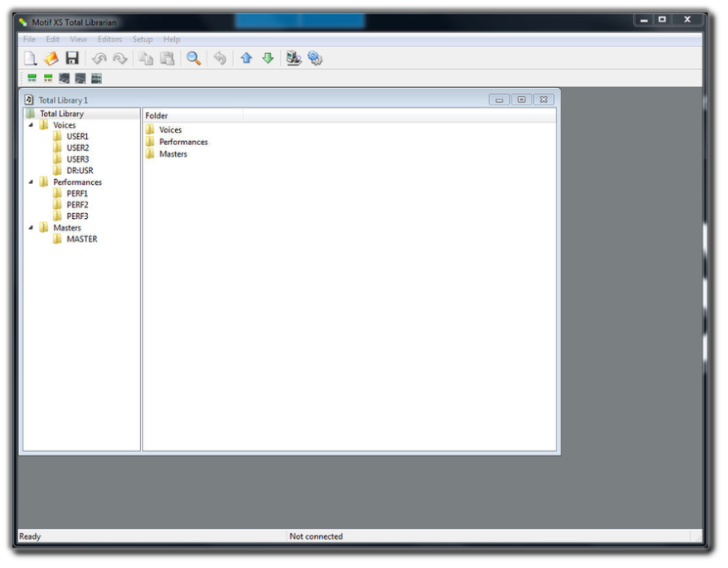The image size is (728, 568).
Task: Click the Total Library 1 document icon
Action: point(29,100)
